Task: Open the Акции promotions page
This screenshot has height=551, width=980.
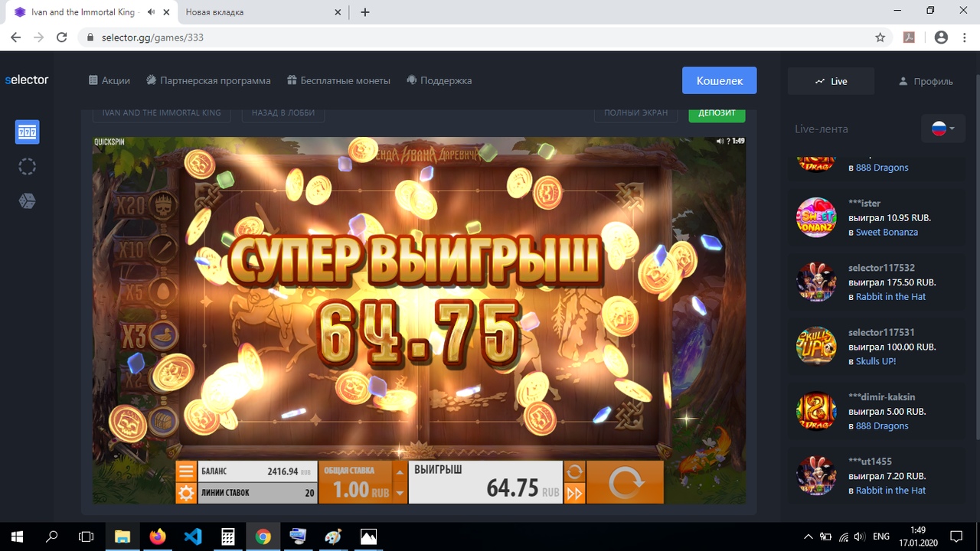Action: click(109, 80)
